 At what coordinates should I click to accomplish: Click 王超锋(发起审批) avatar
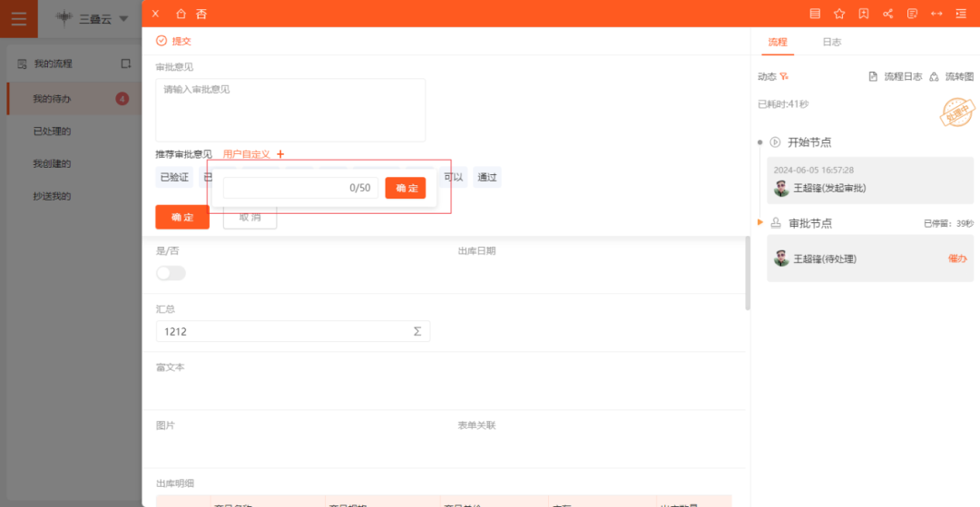coord(781,189)
